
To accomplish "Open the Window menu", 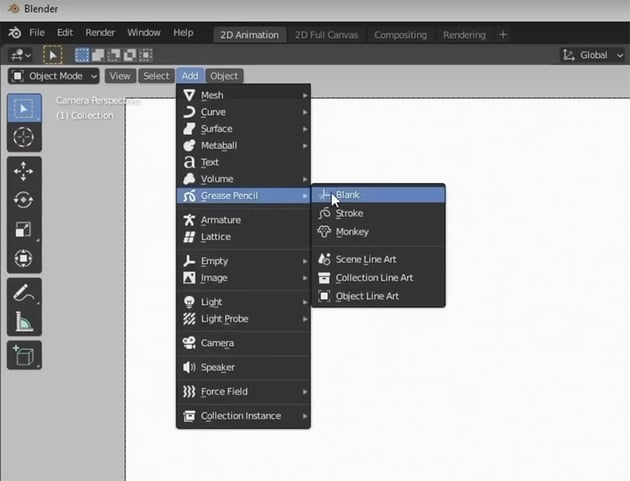I will pyautogui.click(x=144, y=33).
